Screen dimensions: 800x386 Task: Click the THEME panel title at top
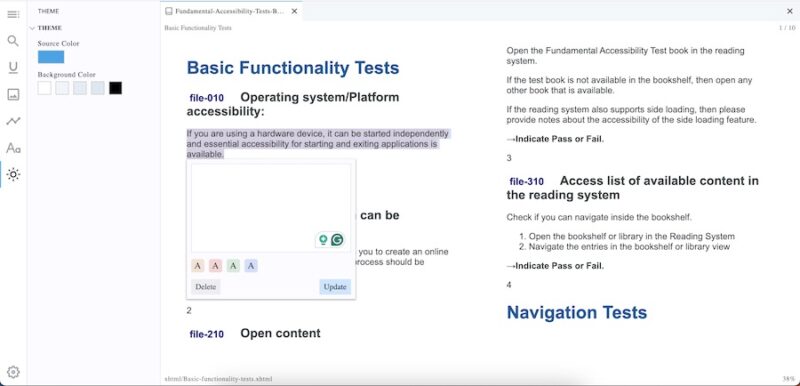48,11
